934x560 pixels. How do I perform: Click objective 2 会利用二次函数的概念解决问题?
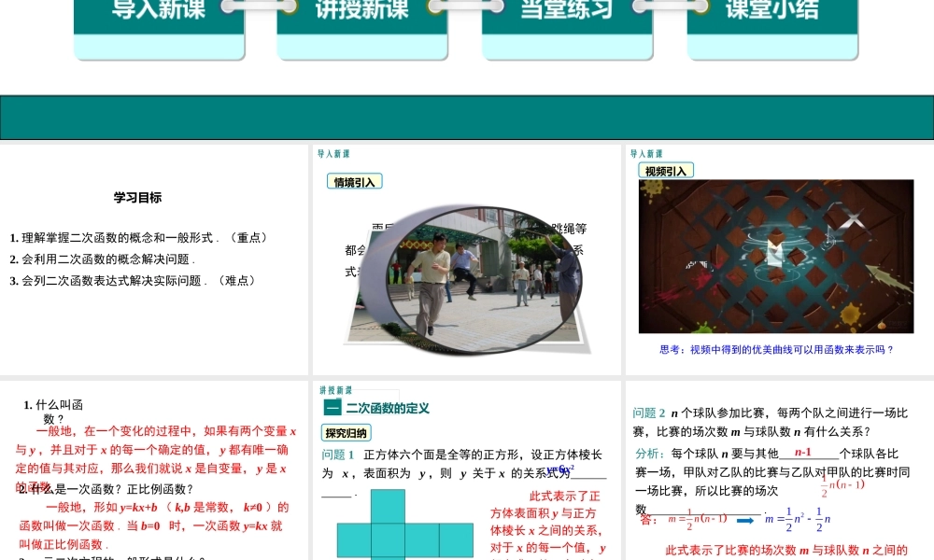(x=102, y=259)
